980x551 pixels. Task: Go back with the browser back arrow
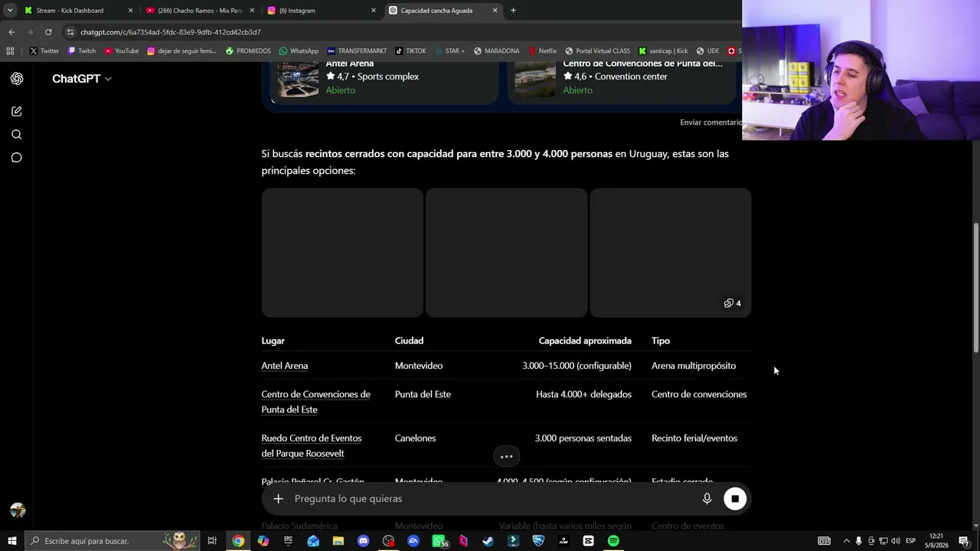point(11,32)
